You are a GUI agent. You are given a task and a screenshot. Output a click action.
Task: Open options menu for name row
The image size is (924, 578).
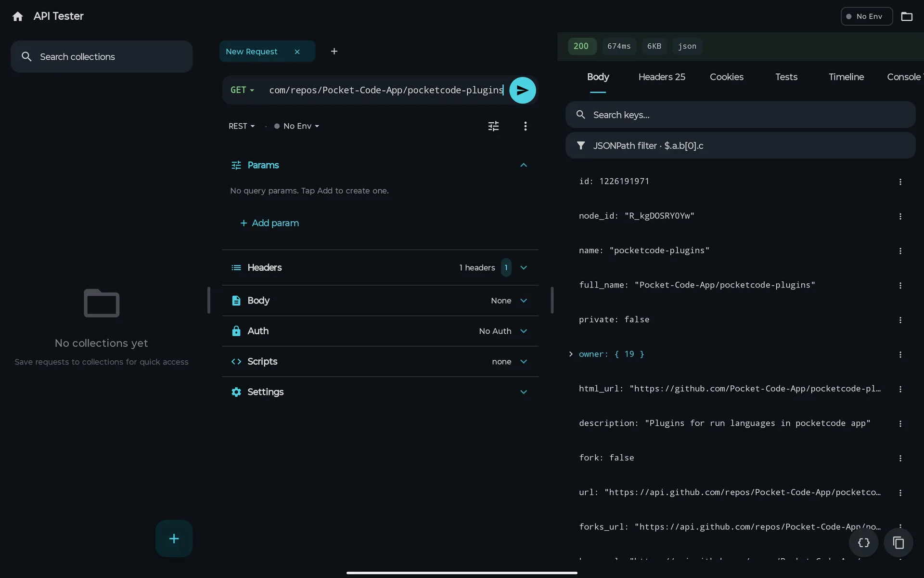(x=900, y=251)
